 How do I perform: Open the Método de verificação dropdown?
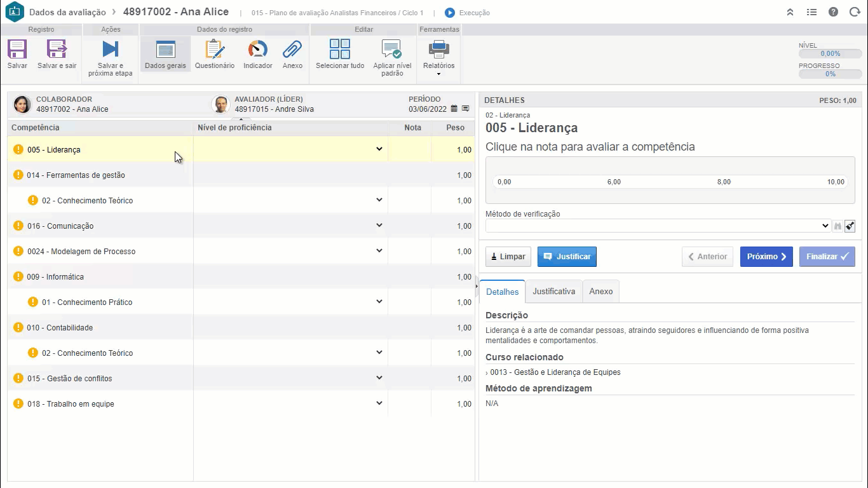(825, 226)
